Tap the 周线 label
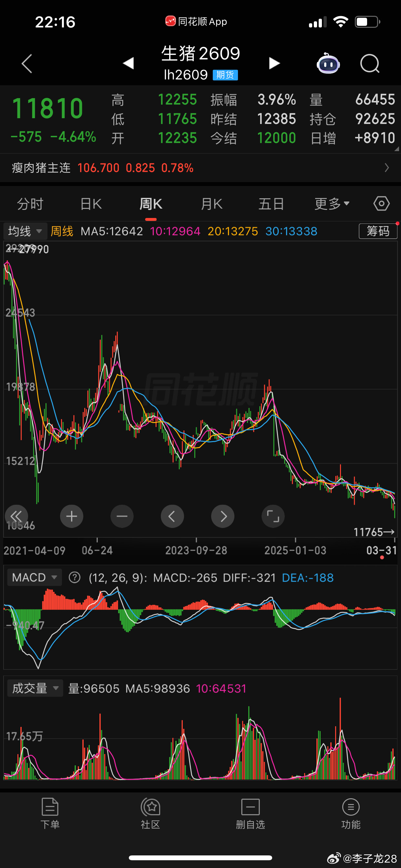The image size is (401, 868). tap(62, 231)
